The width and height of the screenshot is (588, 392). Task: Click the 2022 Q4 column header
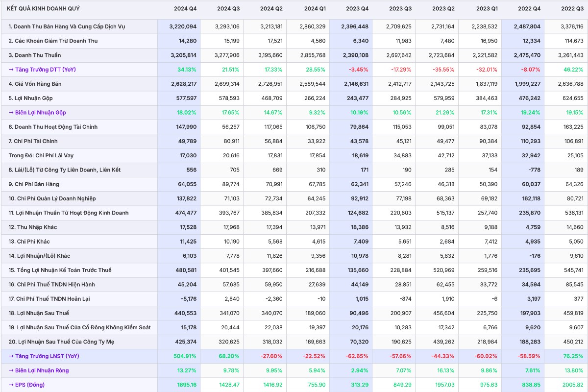pyautogui.click(x=529, y=9)
